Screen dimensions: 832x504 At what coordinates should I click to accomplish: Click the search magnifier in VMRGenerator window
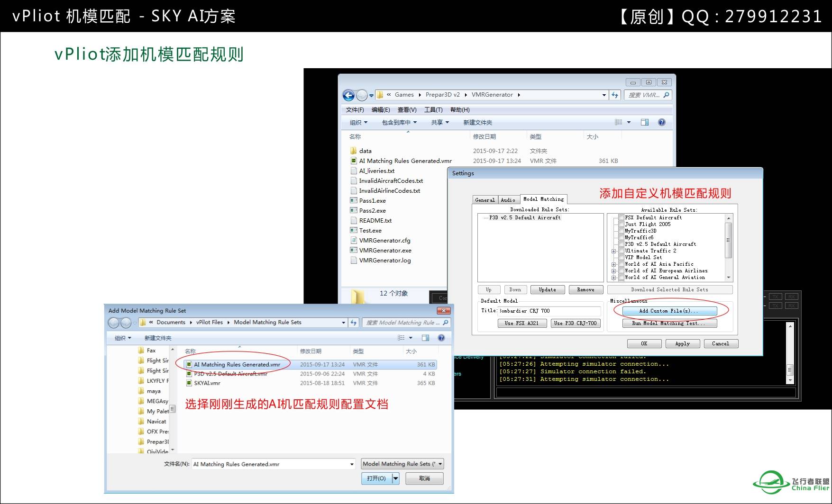[x=666, y=95]
